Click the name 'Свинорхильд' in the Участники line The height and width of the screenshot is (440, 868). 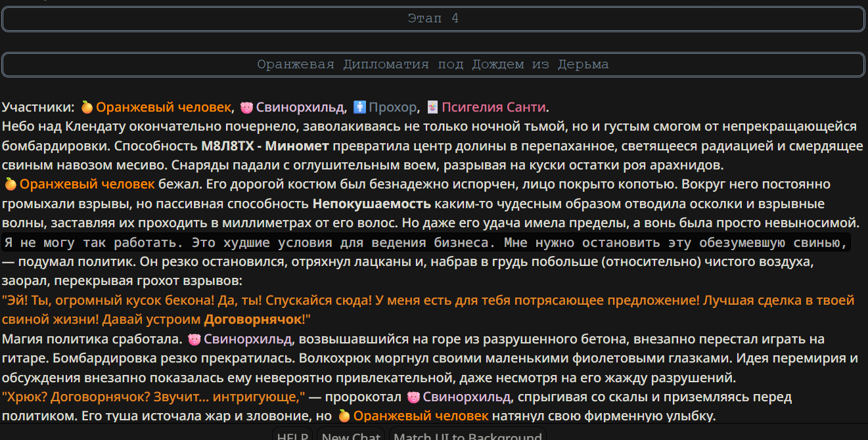point(301,107)
